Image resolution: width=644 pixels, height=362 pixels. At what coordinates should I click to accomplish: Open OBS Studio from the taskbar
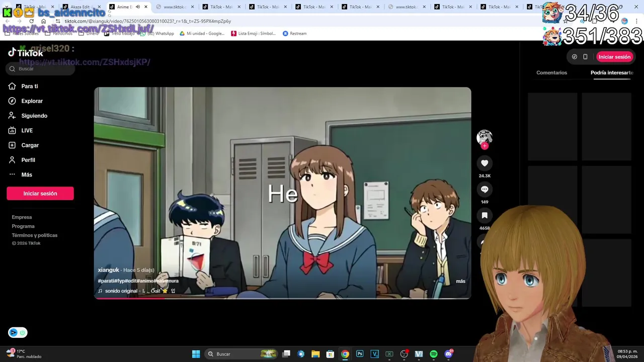click(404, 354)
